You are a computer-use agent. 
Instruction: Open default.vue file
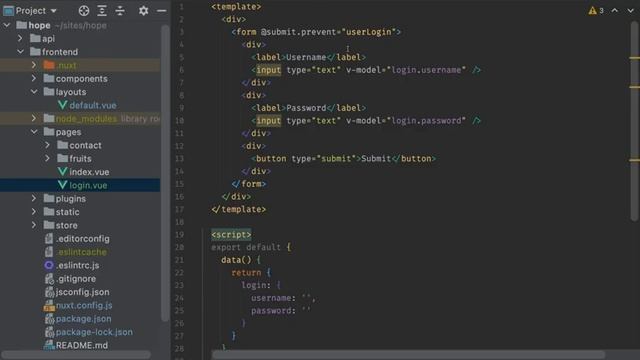pyautogui.click(x=93, y=105)
